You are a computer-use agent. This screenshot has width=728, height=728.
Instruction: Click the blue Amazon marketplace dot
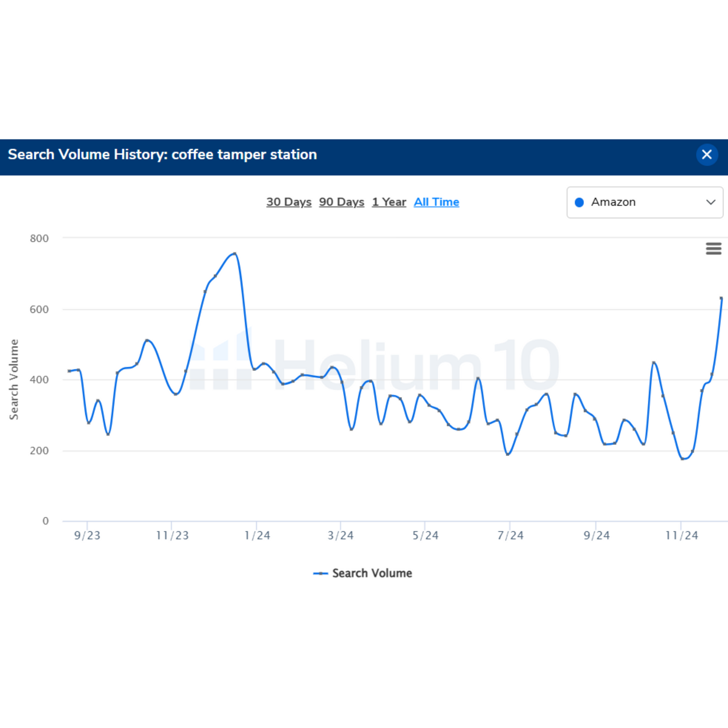pyautogui.click(x=579, y=203)
